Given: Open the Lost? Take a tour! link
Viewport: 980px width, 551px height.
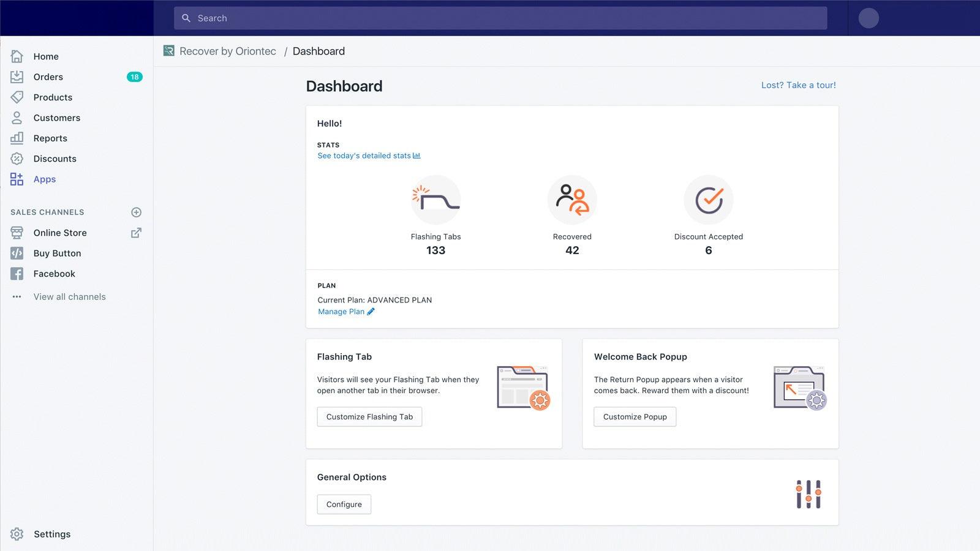Looking at the screenshot, I should pyautogui.click(x=798, y=85).
